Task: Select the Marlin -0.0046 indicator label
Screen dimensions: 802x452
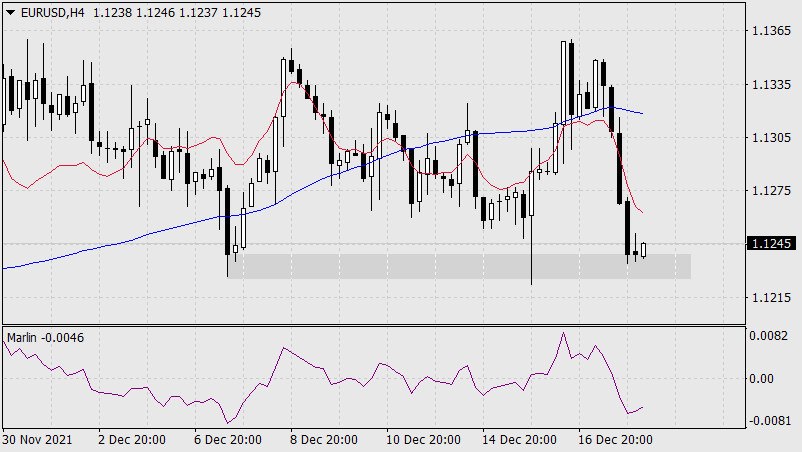Action: (46, 337)
